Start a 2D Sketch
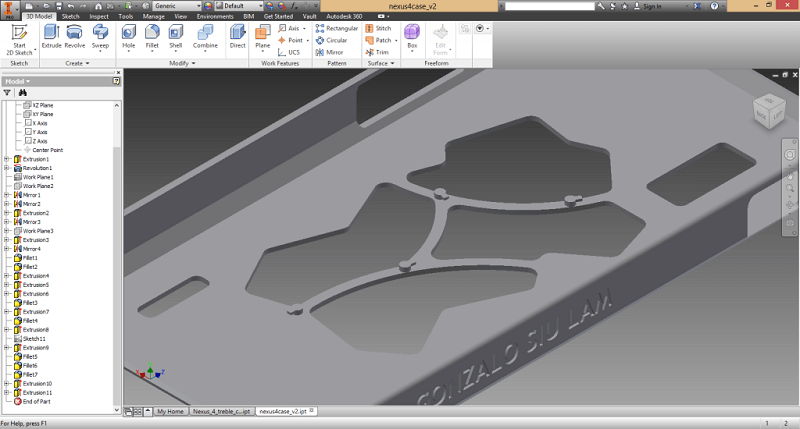800x429 pixels. (x=19, y=40)
